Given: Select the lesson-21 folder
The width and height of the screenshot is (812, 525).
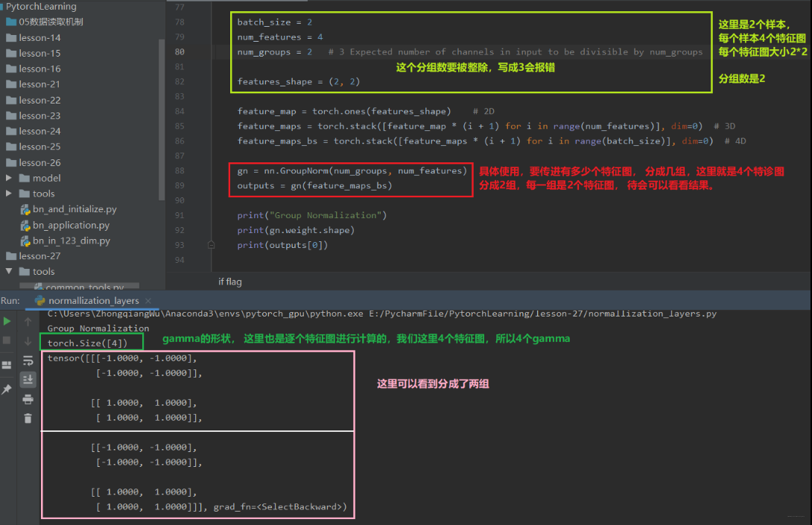Looking at the screenshot, I should 39,84.
